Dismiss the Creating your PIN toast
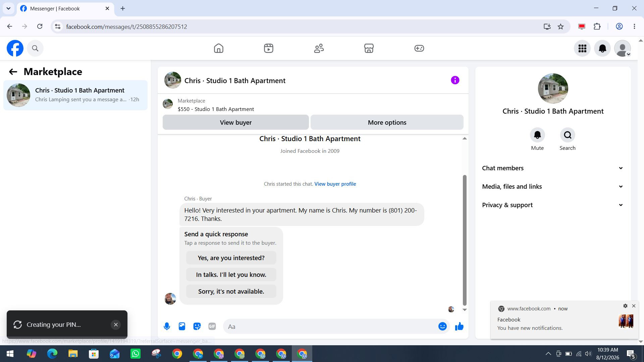The image size is (644, 362). (116, 324)
